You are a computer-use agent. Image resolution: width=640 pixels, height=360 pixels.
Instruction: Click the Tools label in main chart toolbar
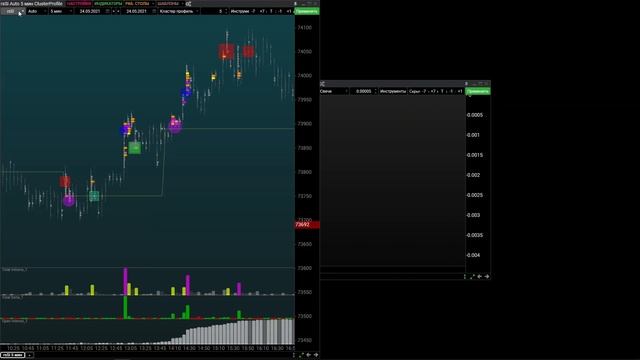[240, 11]
